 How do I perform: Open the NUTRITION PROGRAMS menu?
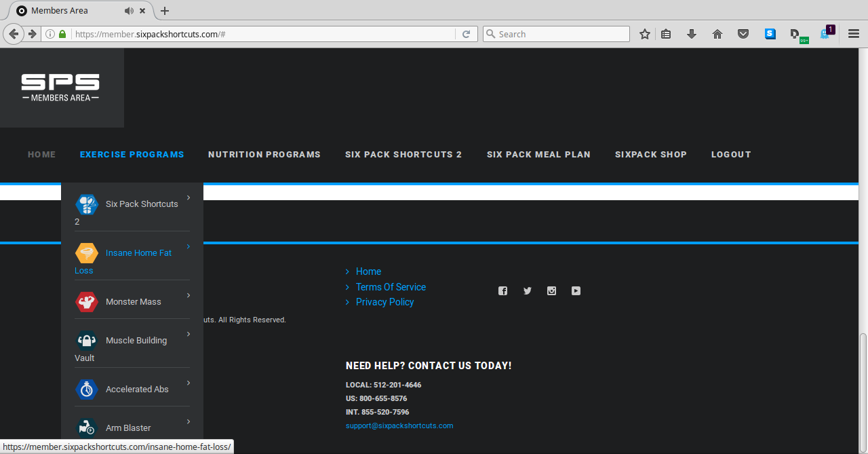[264, 155]
